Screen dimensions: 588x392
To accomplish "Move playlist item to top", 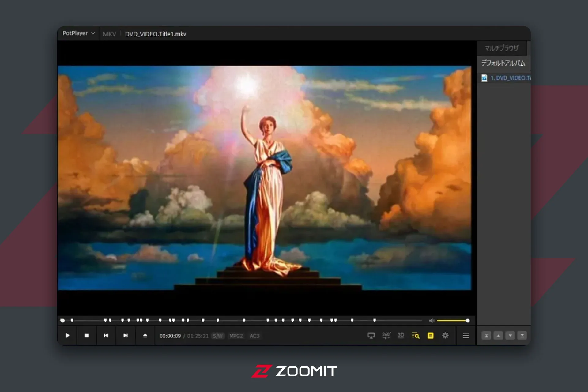I will click(486, 336).
